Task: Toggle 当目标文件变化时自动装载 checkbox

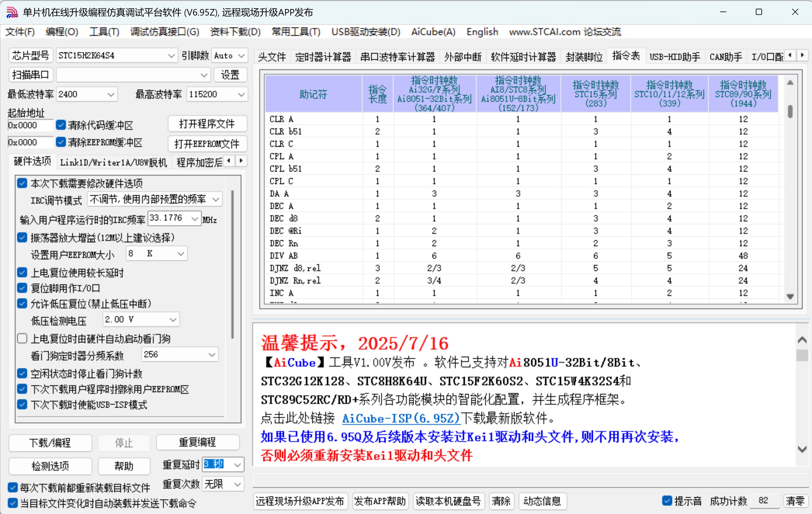Action: 13,503
